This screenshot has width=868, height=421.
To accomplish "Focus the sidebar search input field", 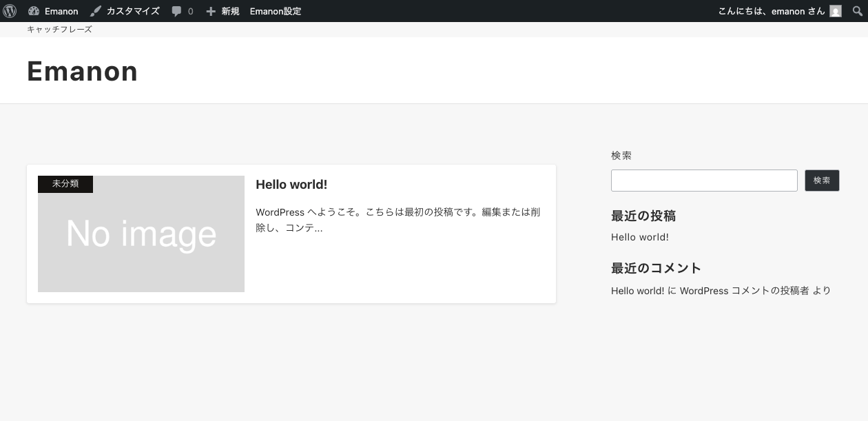I will point(703,181).
